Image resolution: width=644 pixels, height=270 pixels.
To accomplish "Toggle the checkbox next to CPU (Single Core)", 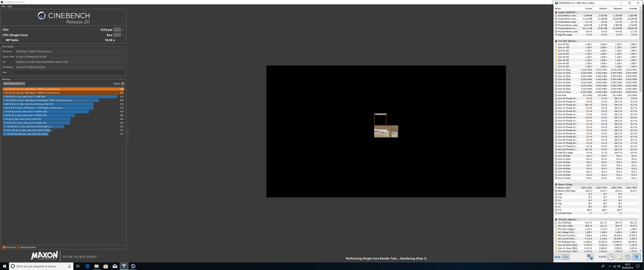I will pos(123,35).
